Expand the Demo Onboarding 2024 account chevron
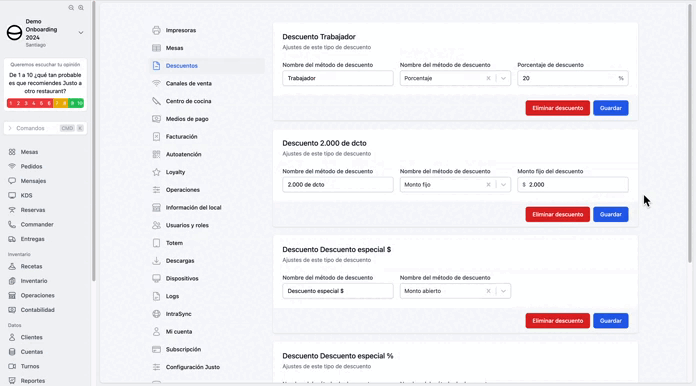 (x=81, y=32)
